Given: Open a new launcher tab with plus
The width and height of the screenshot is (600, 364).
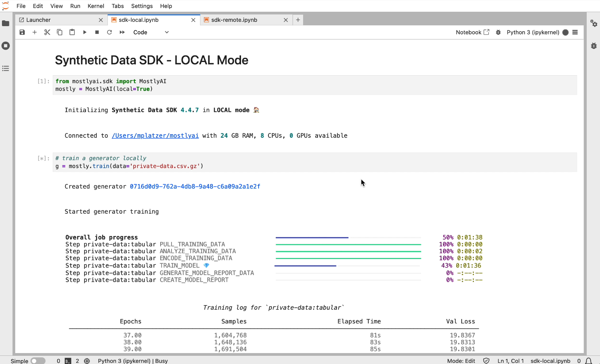Looking at the screenshot, I should click(298, 20).
